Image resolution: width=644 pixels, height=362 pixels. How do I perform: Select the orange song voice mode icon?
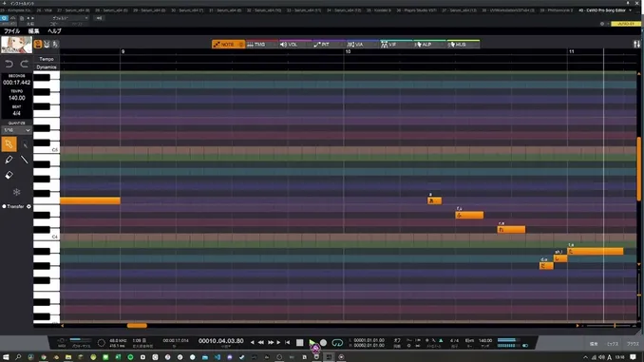(38, 44)
